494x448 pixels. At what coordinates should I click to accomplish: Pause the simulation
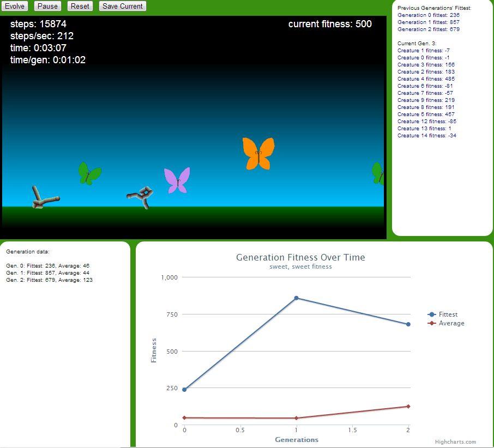[x=47, y=6]
